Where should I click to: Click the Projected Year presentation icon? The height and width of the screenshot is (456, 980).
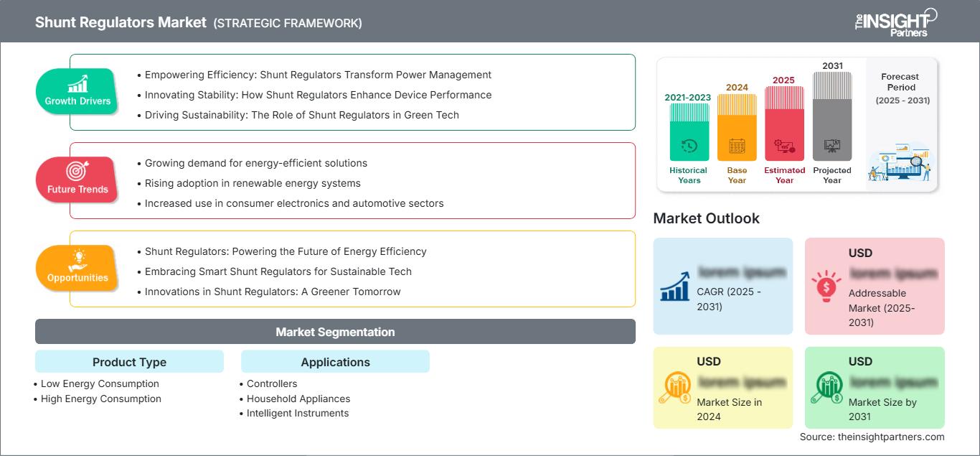pos(832,146)
